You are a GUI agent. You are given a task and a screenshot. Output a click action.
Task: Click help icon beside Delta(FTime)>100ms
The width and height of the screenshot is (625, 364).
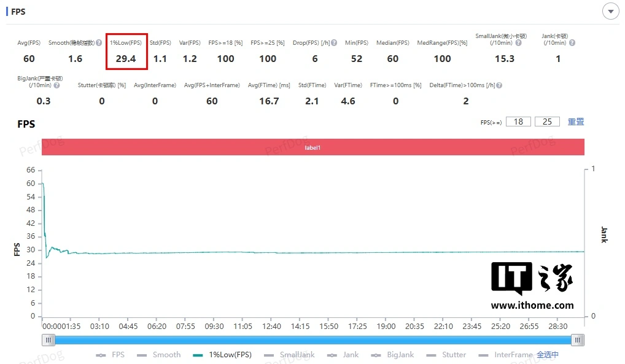point(499,85)
